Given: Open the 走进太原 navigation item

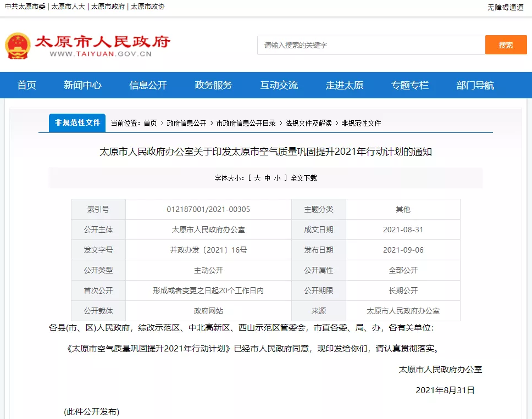Looking at the screenshot, I should [345, 85].
